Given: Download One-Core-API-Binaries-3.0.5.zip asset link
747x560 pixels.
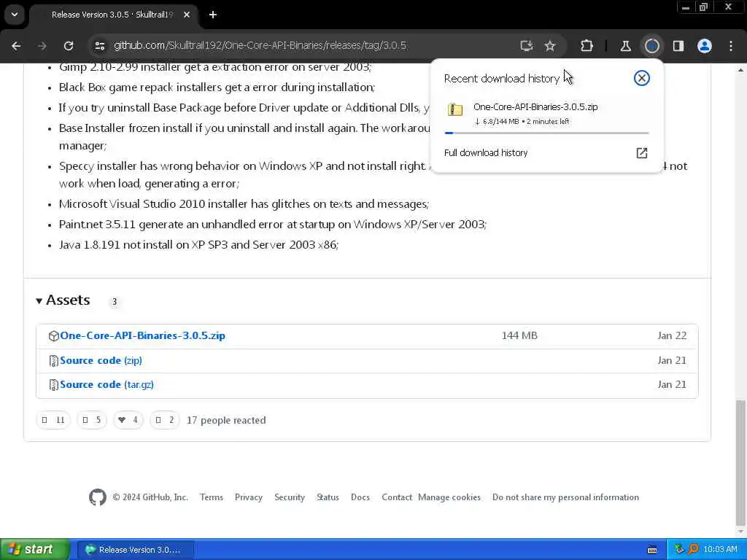Looking at the screenshot, I should [142, 335].
